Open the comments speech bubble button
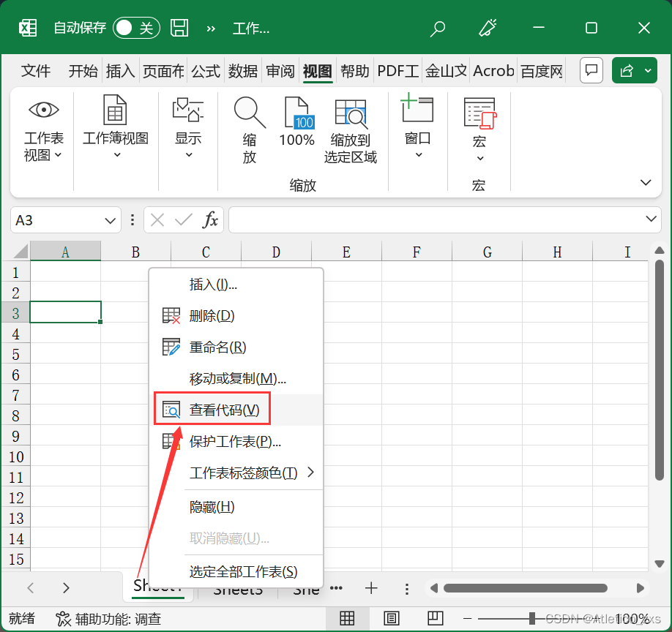 [591, 70]
